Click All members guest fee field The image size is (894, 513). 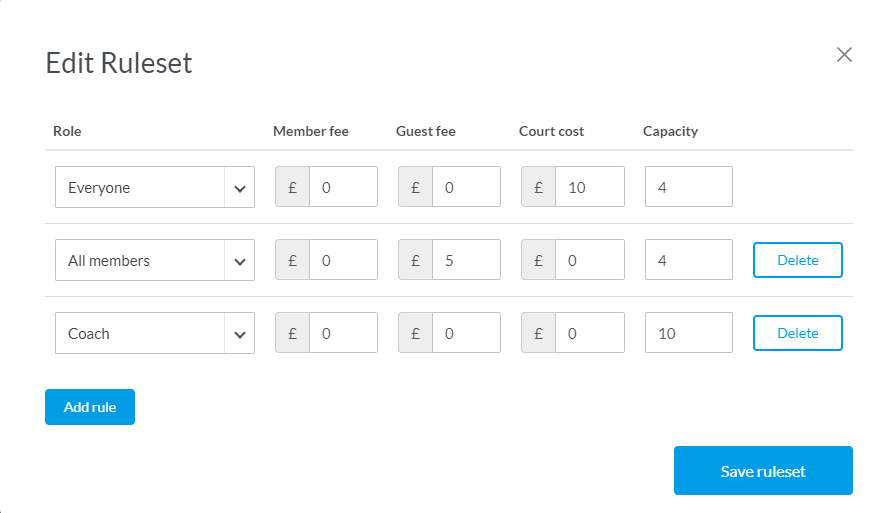(x=466, y=260)
